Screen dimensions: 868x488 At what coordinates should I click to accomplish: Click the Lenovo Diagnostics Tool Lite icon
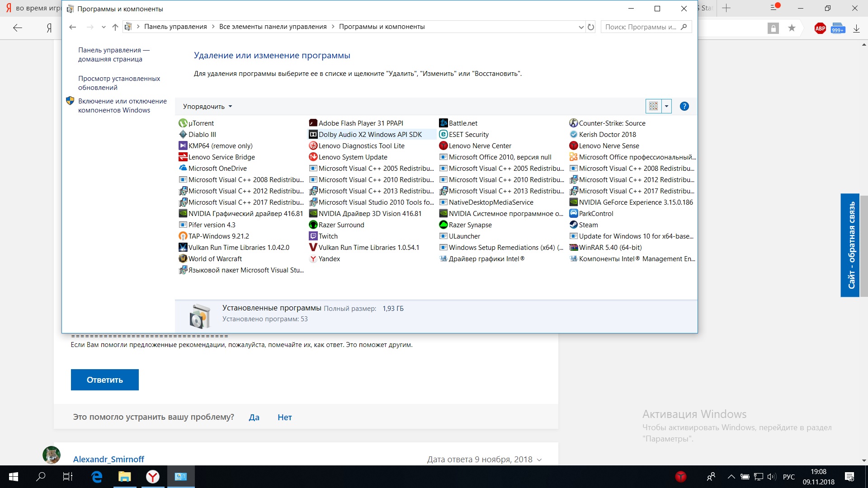click(x=313, y=145)
